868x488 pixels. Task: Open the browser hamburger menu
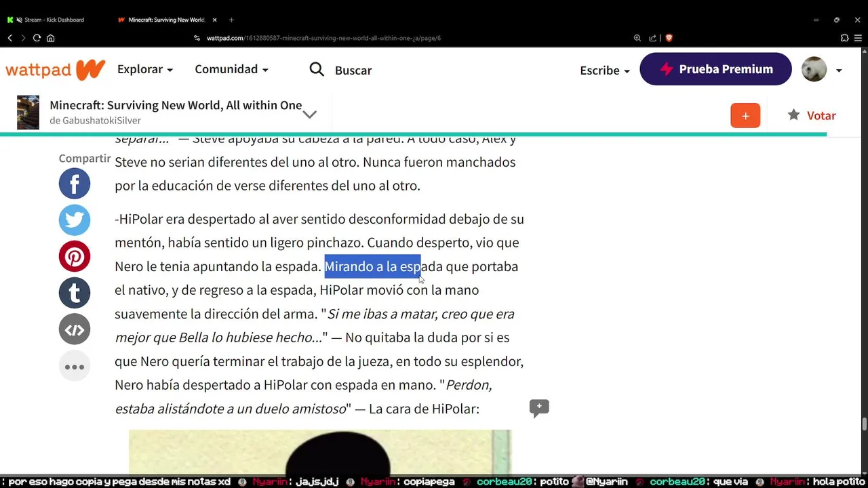859,38
